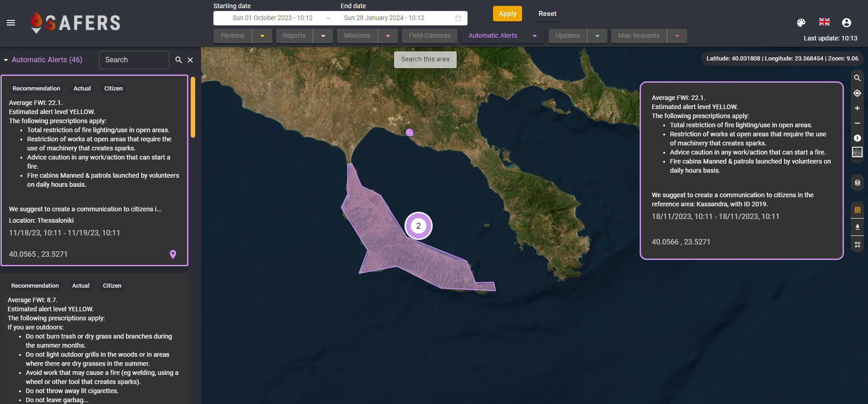
Task: Collapse the Automatic Alerts (46) list
Action: (6, 60)
